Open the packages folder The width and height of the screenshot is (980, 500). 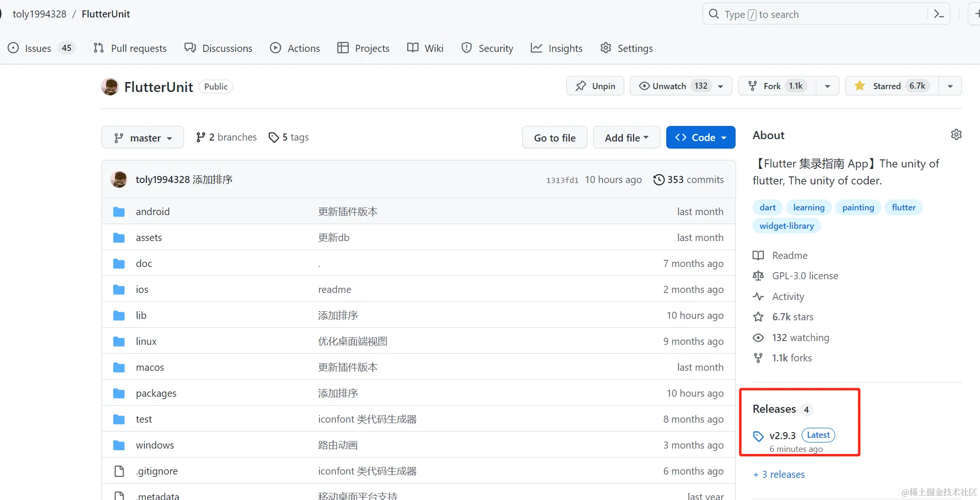pos(156,393)
